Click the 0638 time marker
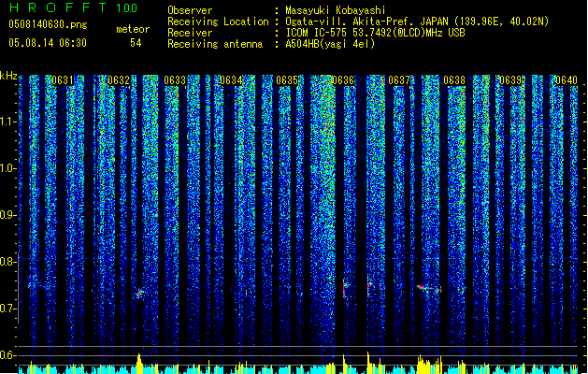Viewport: 588px width, 374px height. (x=454, y=80)
